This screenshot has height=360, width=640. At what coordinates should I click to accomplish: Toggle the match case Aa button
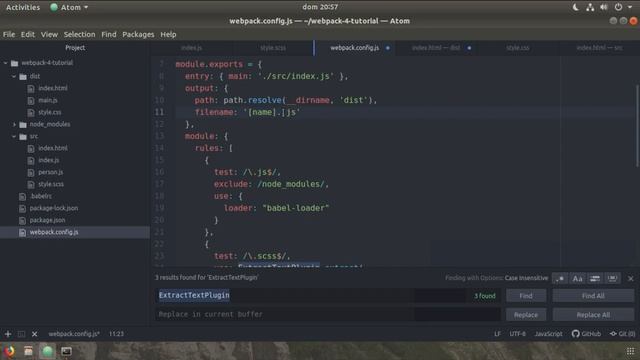pyautogui.click(x=577, y=278)
